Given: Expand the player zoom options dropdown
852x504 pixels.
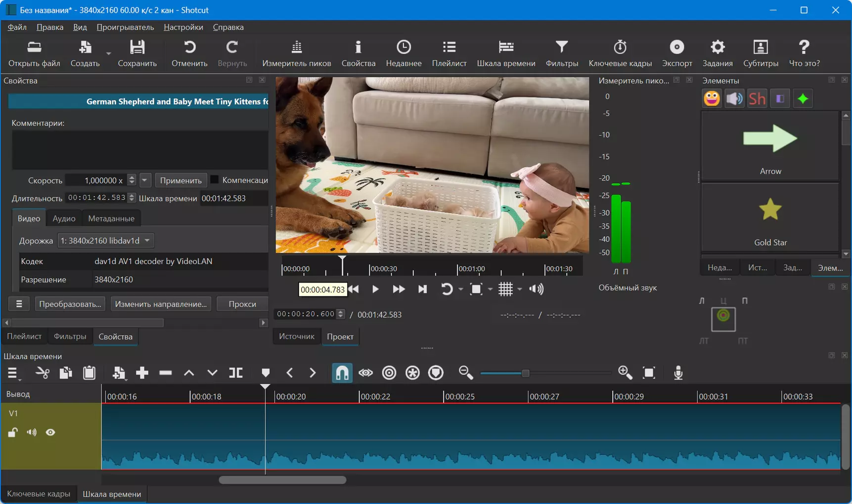Looking at the screenshot, I should 490,289.
